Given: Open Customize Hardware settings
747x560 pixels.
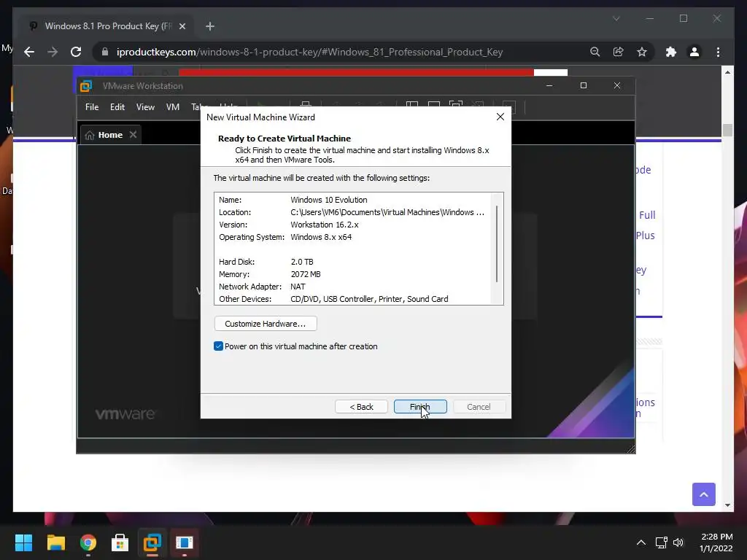Looking at the screenshot, I should click(x=266, y=324).
